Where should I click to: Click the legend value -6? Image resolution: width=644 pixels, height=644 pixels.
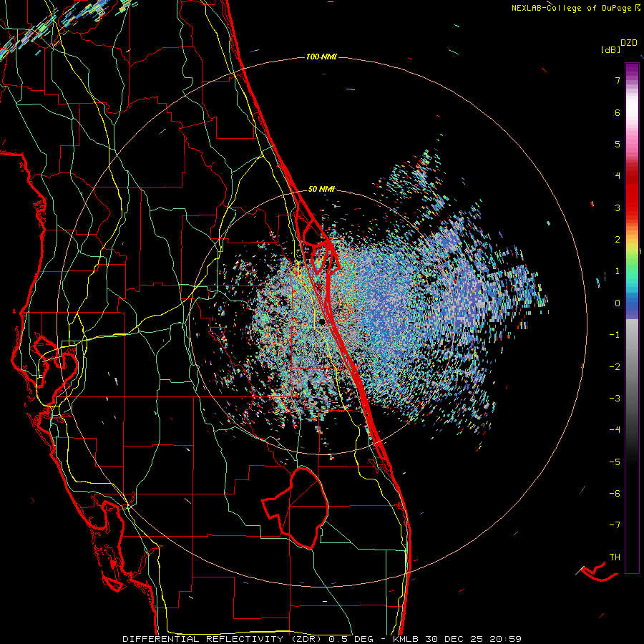coord(615,494)
